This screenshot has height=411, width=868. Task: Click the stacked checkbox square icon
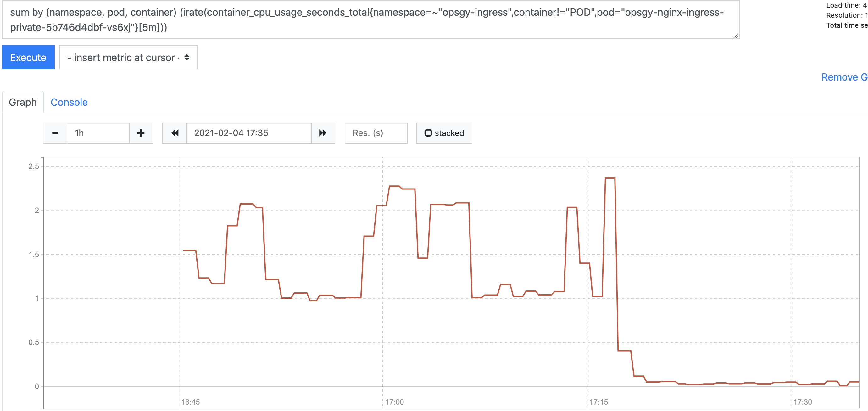[x=428, y=133]
